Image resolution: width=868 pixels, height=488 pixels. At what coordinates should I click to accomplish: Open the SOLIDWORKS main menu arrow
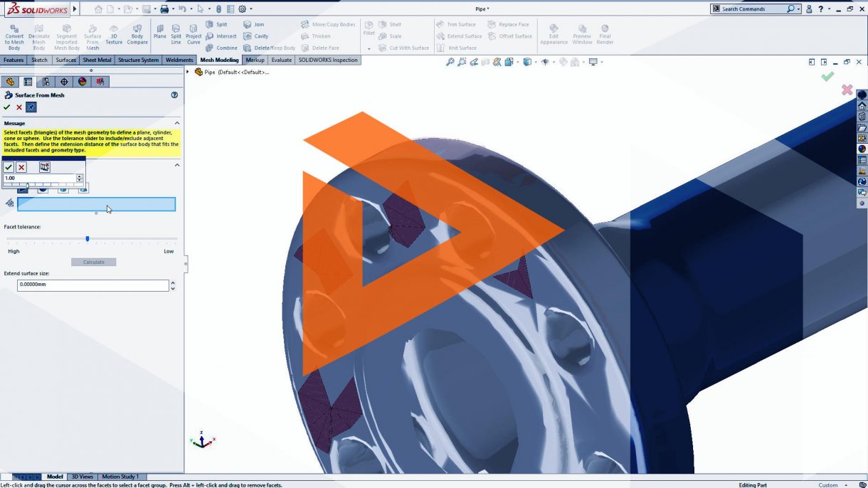pyautogui.click(x=75, y=9)
